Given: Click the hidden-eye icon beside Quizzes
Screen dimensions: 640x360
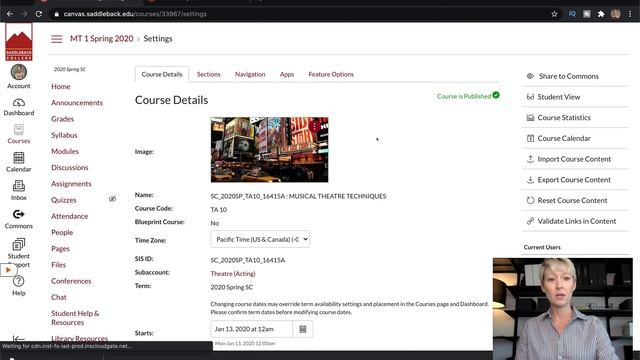Looking at the screenshot, I should [112, 199].
